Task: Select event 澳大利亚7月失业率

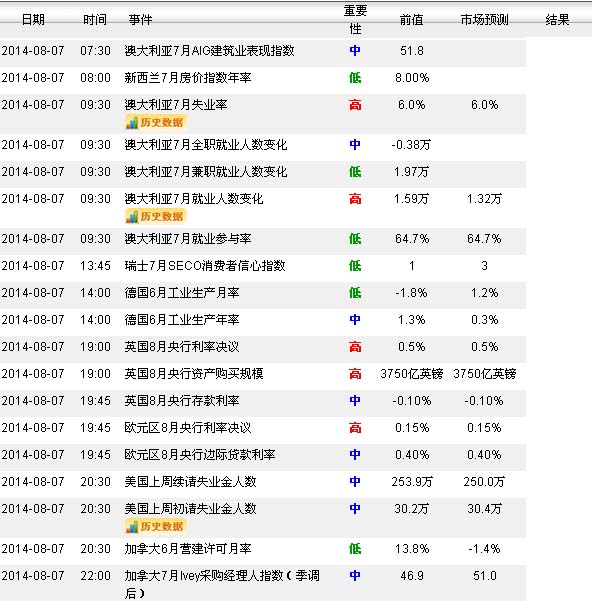Action: [x=176, y=105]
